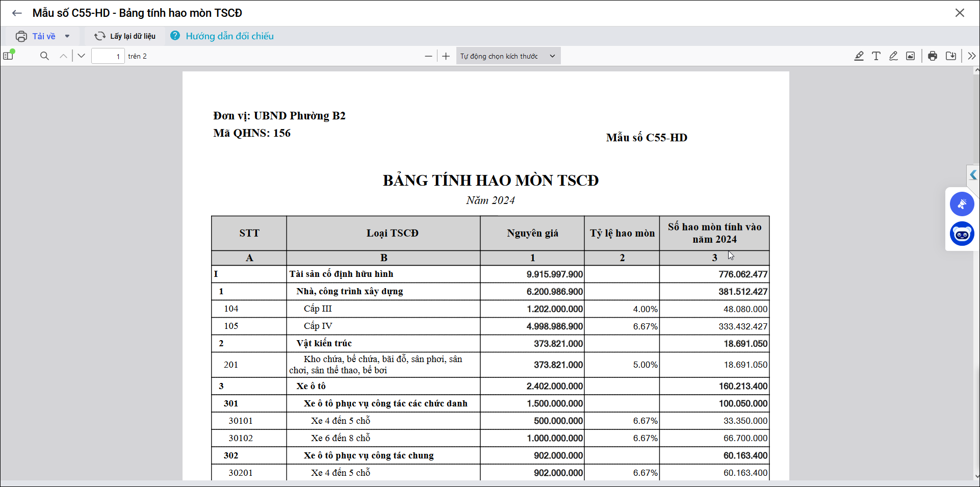This screenshot has height=487, width=980.
Task: Open more tools double chevron
Action: pyautogui.click(x=972, y=56)
